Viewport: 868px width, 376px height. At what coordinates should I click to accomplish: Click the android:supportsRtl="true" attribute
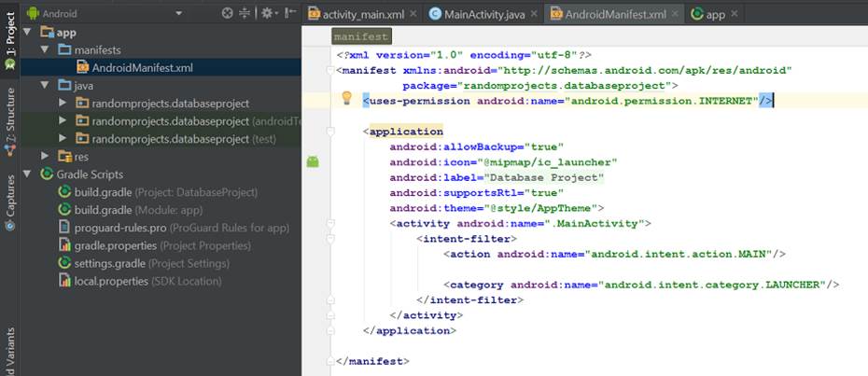[x=477, y=193]
